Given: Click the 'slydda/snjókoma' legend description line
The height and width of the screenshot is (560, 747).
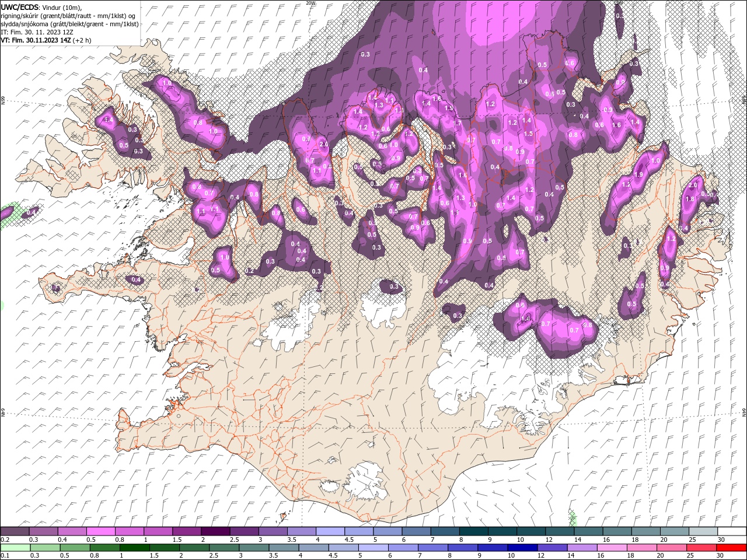Looking at the screenshot, I should (70, 24).
